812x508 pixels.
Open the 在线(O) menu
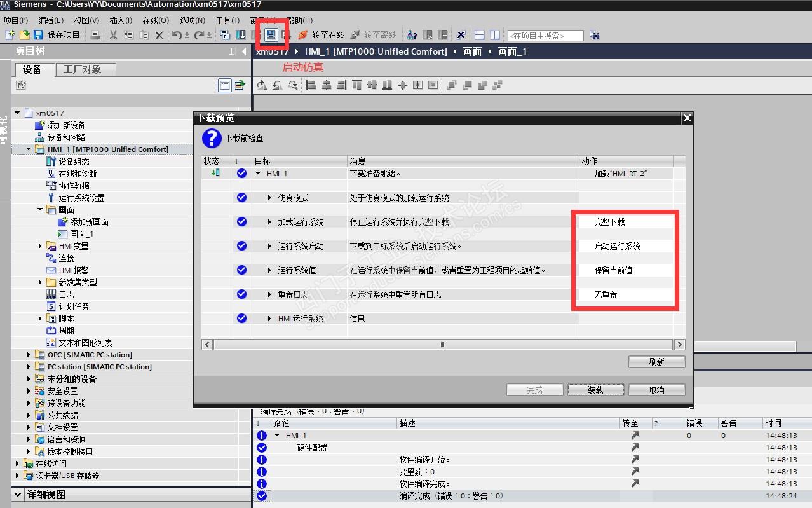tap(156, 20)
